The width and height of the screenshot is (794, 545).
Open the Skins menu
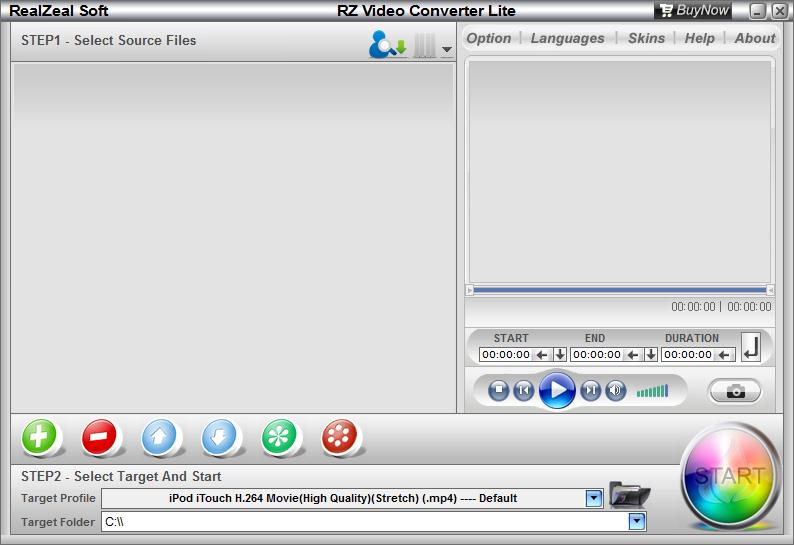[646, 38]
